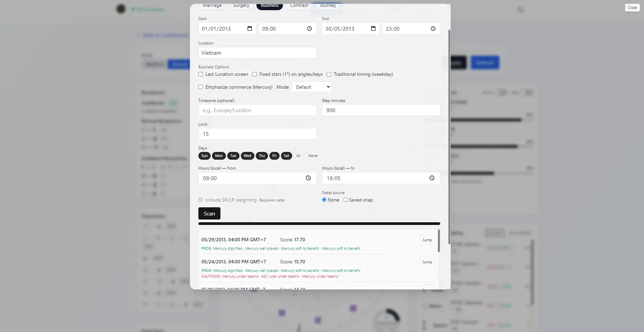
Task: Open the End date calendar picker icon
Action: click(373, 29)
